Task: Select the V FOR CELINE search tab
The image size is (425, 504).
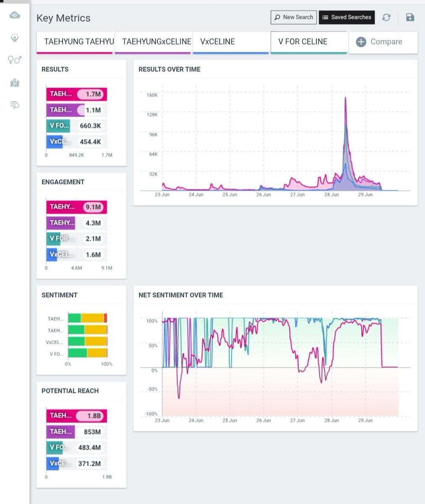Action: tap(309, 42)
